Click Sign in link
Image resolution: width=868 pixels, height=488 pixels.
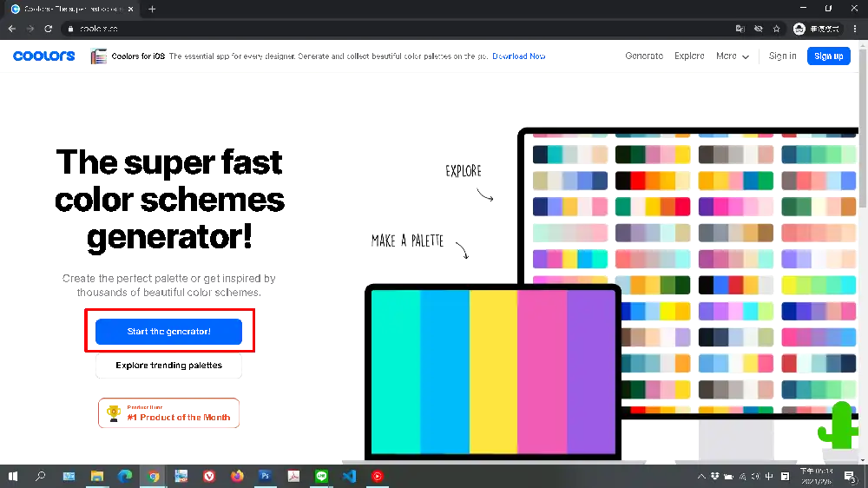coord(782,56)
